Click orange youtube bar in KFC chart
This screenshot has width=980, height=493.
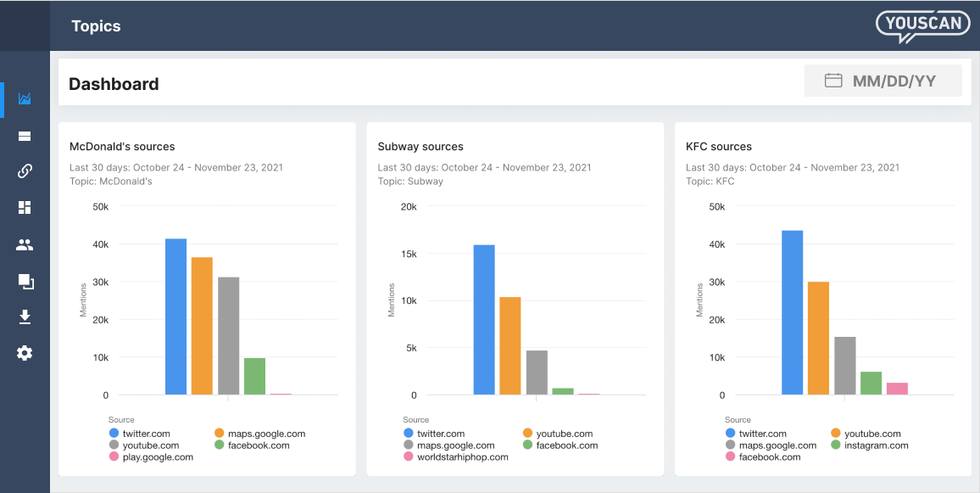[x=818, y=339]
